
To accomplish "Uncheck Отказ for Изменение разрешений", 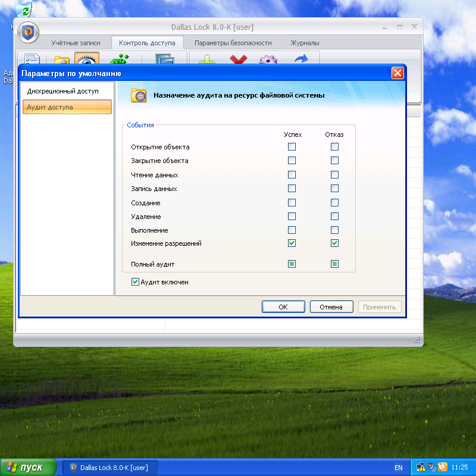I will tap(334, 243).
